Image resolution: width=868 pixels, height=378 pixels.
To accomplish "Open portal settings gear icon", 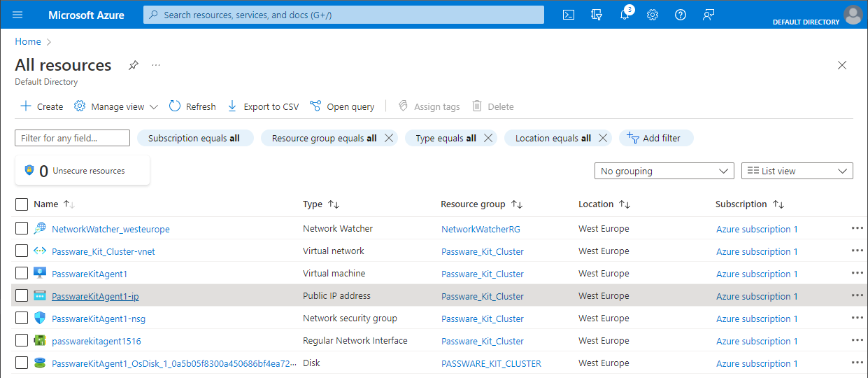I will (x=653, y=15).
